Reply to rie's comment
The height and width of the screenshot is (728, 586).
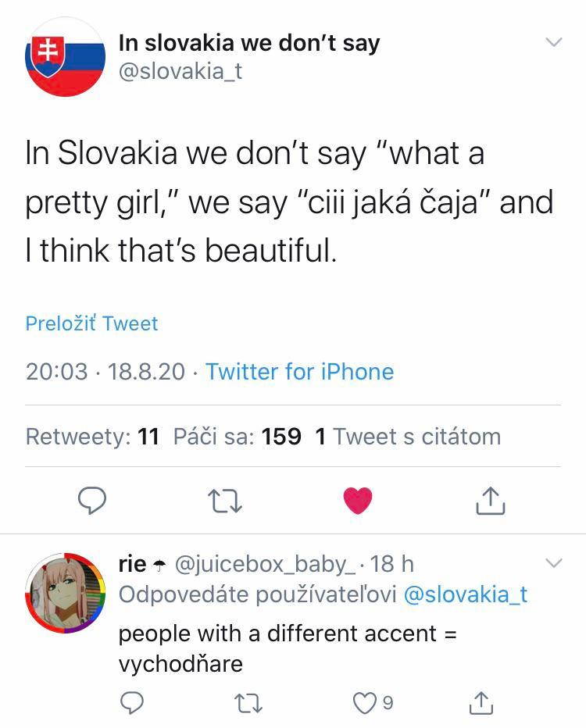point(133,704)
